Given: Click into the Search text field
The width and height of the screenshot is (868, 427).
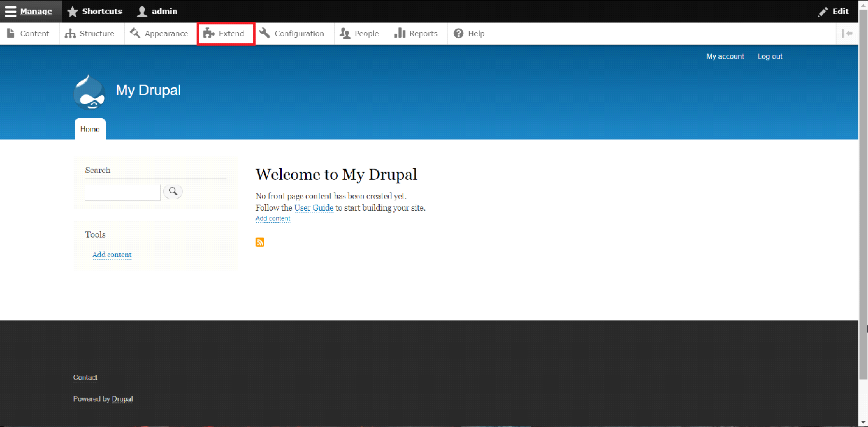Looking at the screenshot, I should click(122, 192).
